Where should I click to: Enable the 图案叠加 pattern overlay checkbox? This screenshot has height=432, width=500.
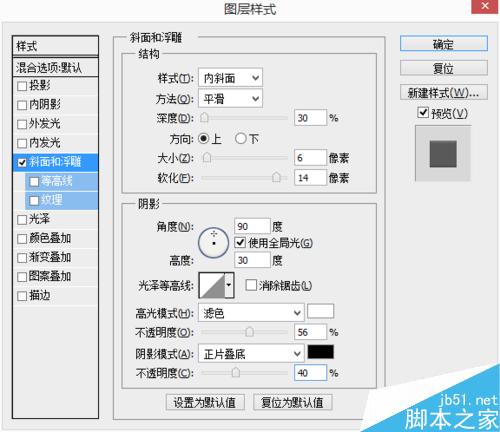click(x=22, y=277)
